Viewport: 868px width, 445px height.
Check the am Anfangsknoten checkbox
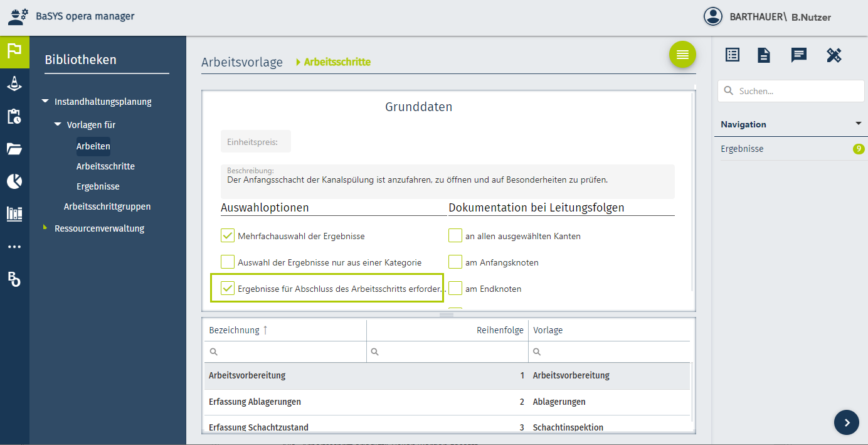coord(455,262)
